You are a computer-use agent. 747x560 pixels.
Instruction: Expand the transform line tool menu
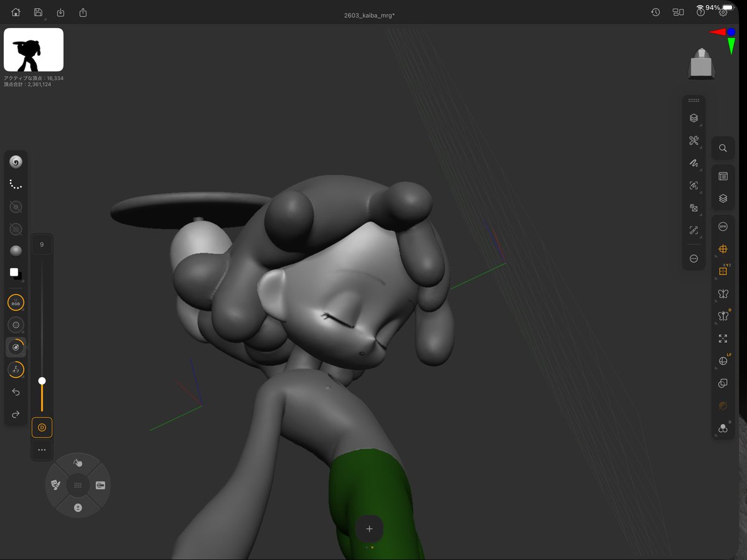point(693,230)
